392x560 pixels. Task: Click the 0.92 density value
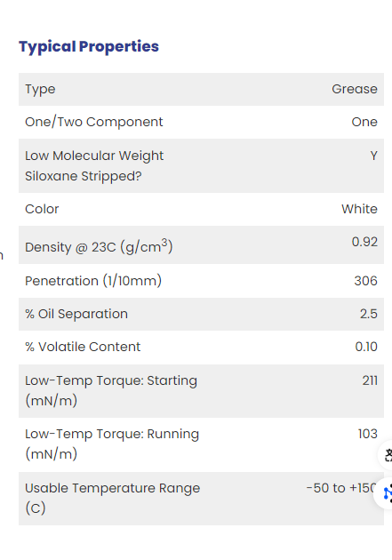[x=364, y=242]
